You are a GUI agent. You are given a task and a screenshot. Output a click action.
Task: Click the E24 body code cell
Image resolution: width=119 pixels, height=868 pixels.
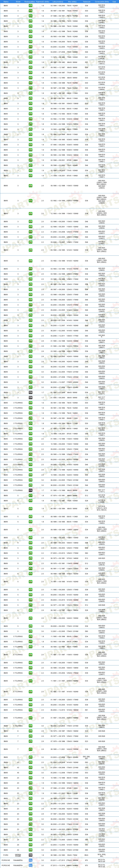87,731
